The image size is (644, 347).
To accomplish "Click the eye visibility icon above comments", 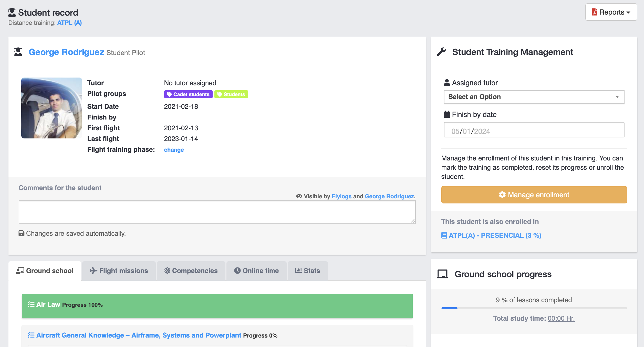I will click(299, 196).
